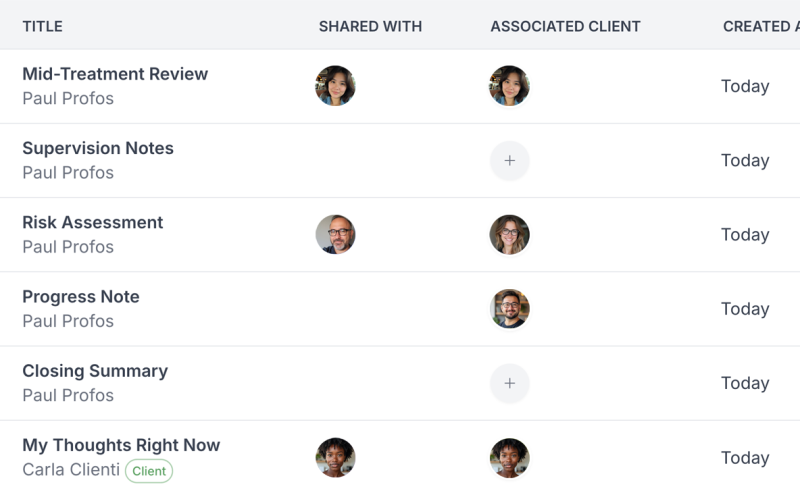Sort by the Created column header
Viewport: 800px width, 495px height.
point(760,26)
